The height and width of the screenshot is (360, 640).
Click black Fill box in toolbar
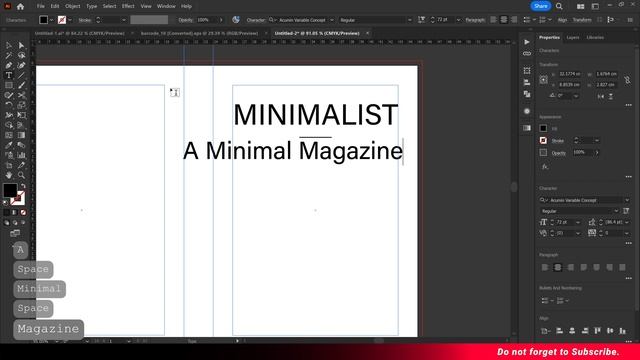coord(10,190)
